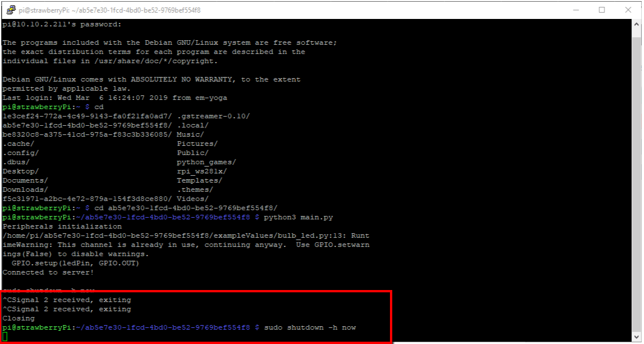644x344 pixels.
Task: Click the '.config/' directory entry
Action: (21, 153)
